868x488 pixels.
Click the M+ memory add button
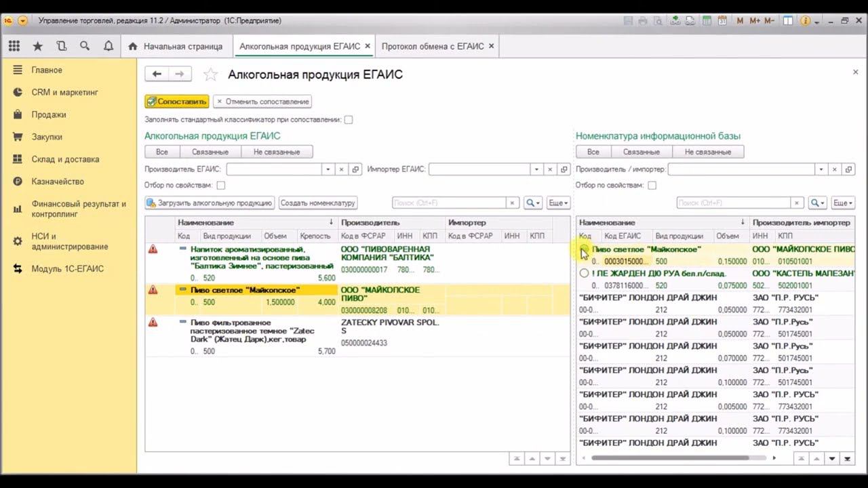tap(754, 20)
